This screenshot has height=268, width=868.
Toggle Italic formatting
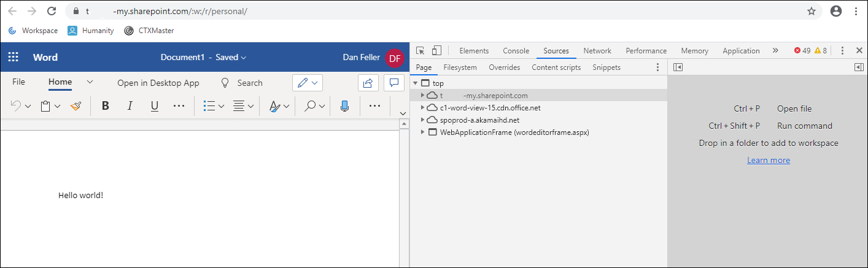pyautogui.click(x=130, y=106)
